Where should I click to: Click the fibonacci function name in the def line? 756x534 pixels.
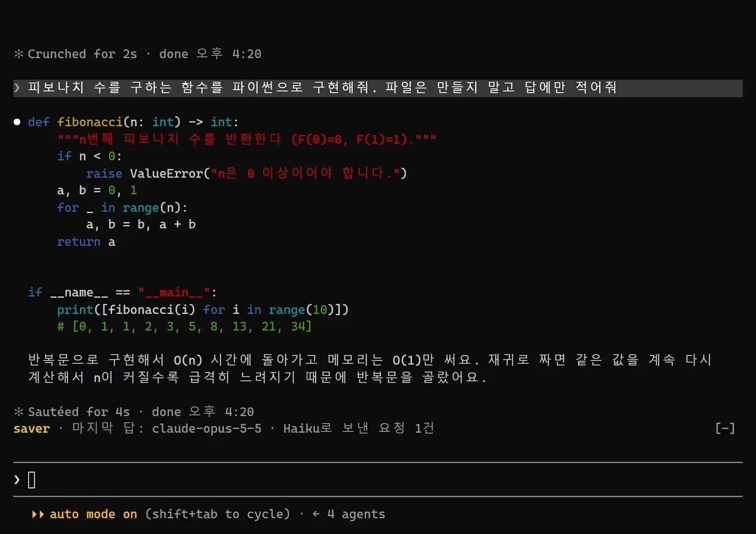click(x=89, y=122)
